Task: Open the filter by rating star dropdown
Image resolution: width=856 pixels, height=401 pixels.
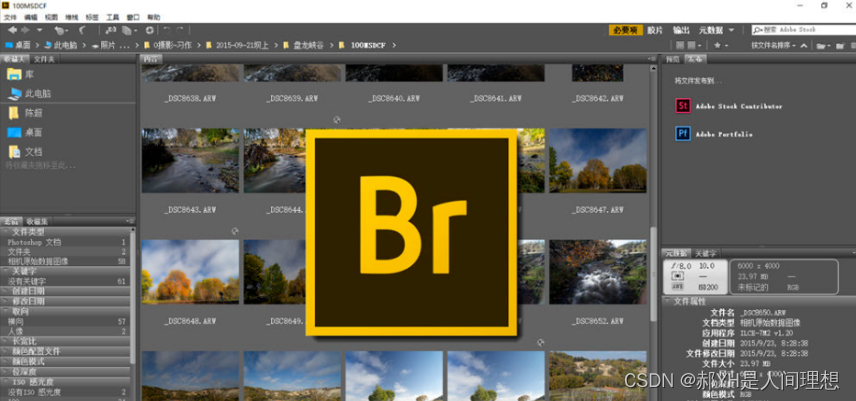Action: [721, 45]
